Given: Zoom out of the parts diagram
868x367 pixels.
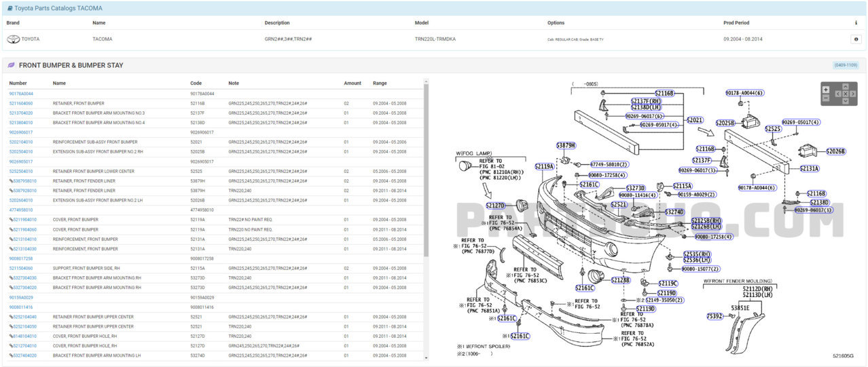Looking at the screenshot, I should click(826, 98).
